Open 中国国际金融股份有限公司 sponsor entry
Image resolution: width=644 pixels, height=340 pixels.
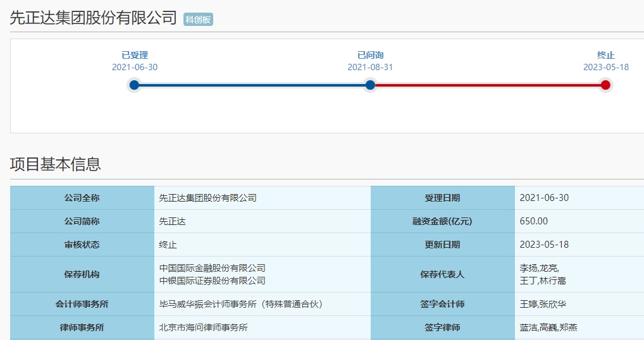coord(212,268)
